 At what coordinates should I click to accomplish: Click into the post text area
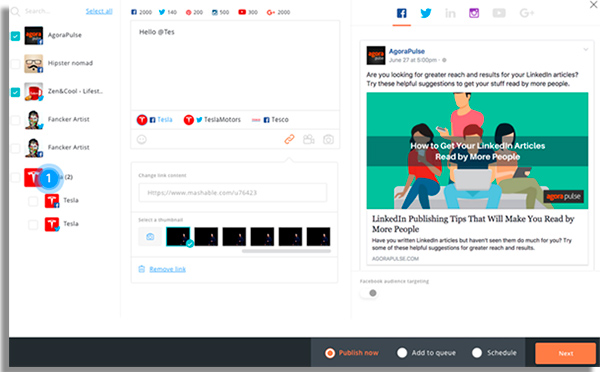[x=235, y=66]
